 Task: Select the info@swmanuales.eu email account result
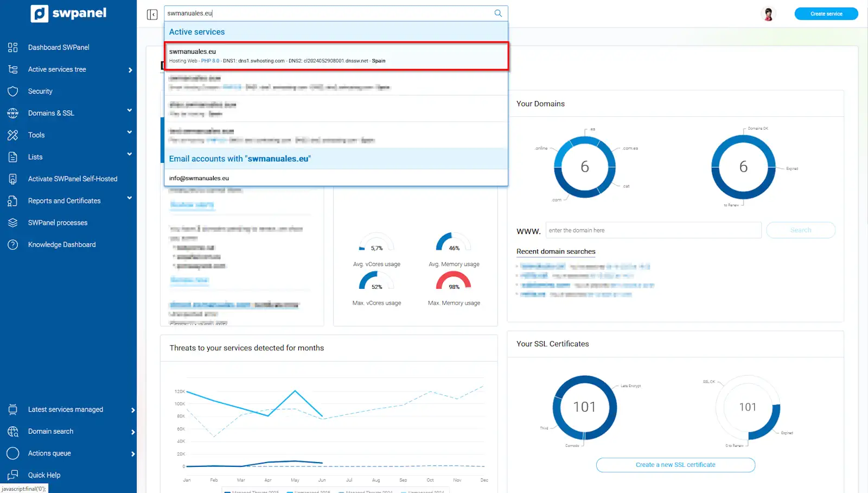point(336,178)
